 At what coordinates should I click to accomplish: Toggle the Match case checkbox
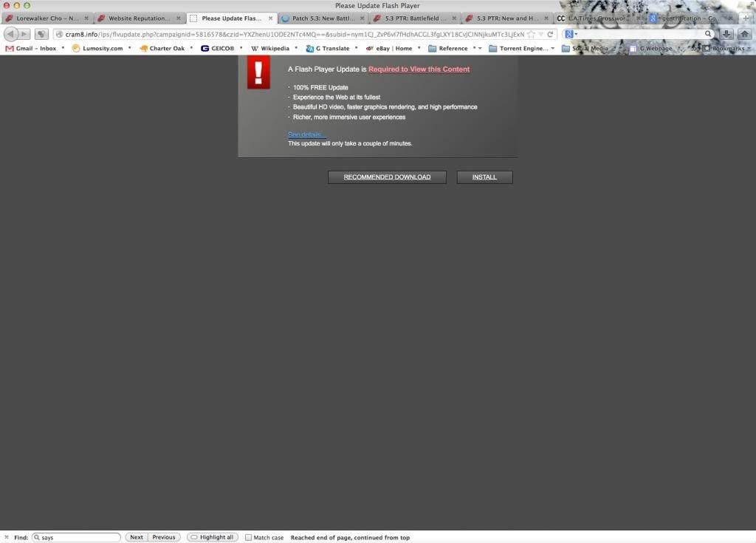[249, 537]
